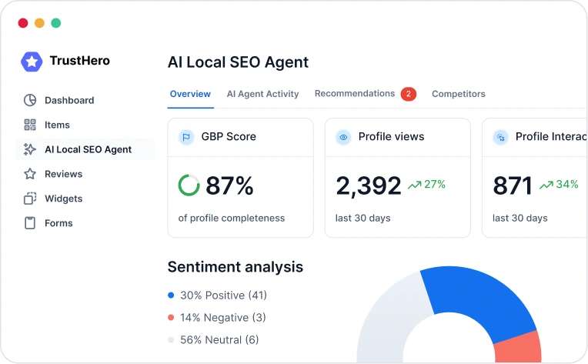The height and width of the screenshot is (364, 588).
Task: Click the TrustHero star logo icon
Action: coord(32,62)
